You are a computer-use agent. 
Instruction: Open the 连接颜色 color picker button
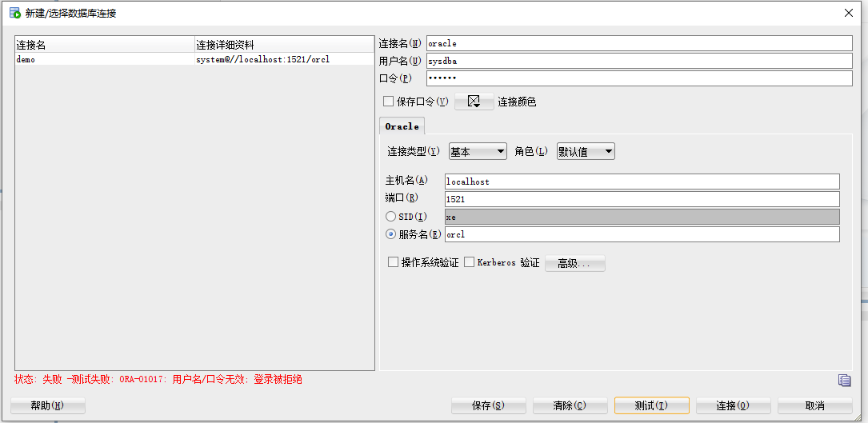click(x=474, y=102)
